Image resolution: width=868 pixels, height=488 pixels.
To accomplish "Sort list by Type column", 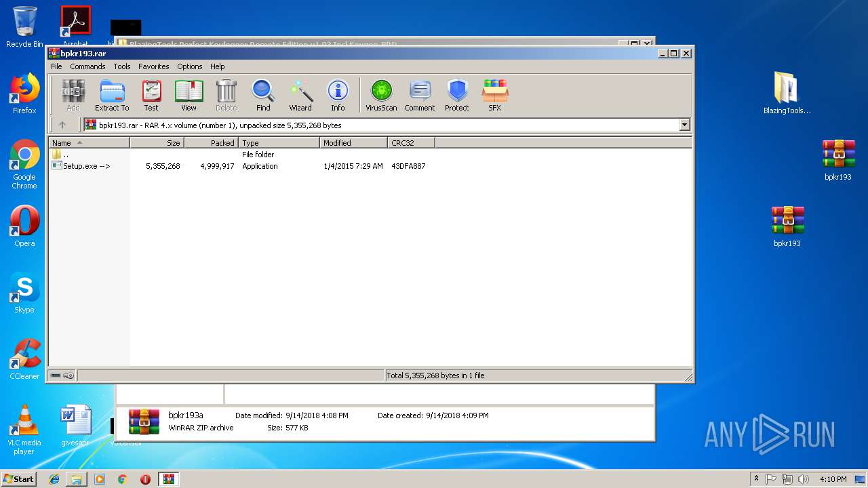I will tap(279, 142).
